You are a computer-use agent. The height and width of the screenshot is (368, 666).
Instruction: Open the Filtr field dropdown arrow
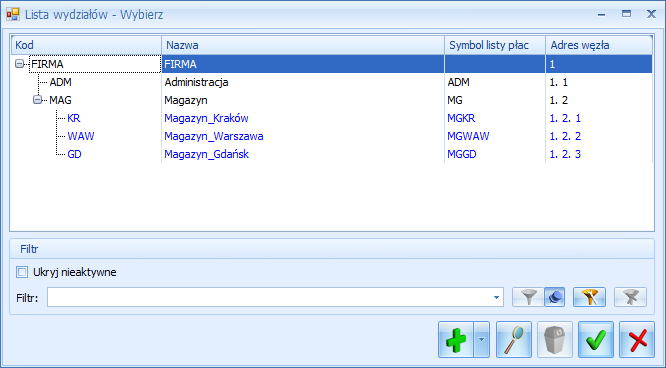(x=496, y=297)
